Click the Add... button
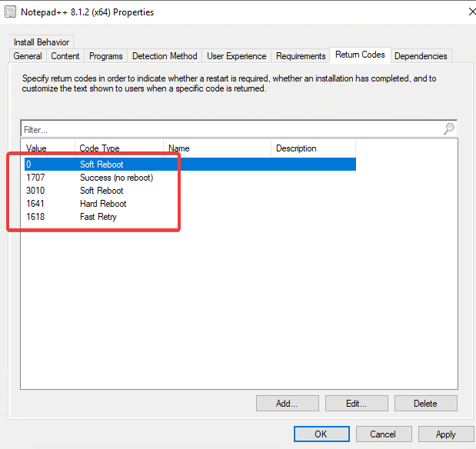The width and height of the screenshot is (476, 449). coord(287,403)
